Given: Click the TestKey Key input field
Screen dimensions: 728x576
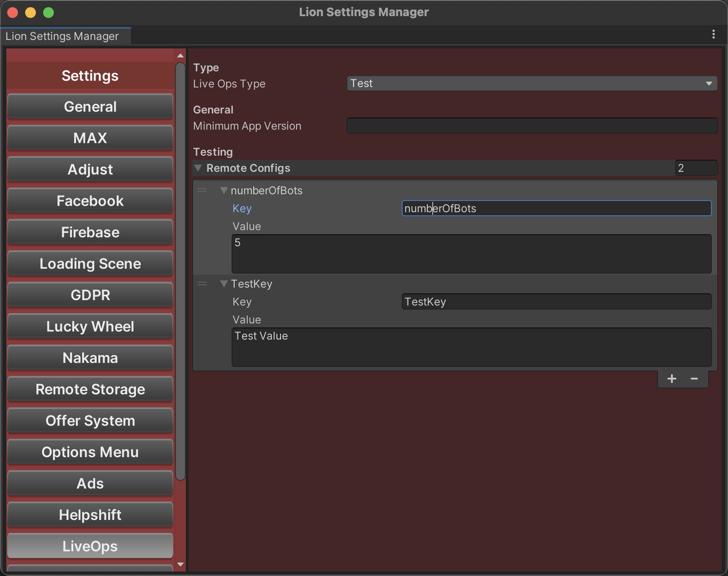Looking at the screenshot, I should (x=557, y=301).
